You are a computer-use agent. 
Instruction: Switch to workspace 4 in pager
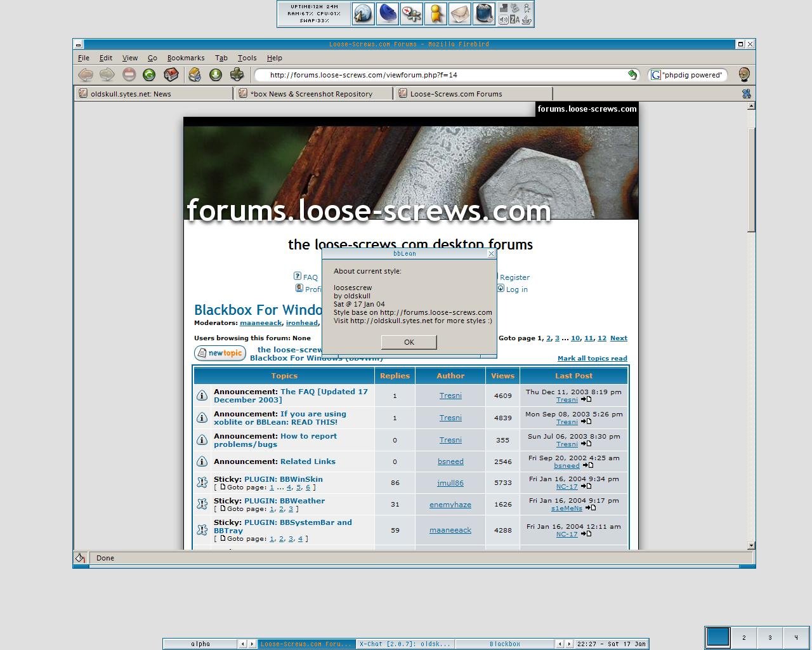pos(796,637)
